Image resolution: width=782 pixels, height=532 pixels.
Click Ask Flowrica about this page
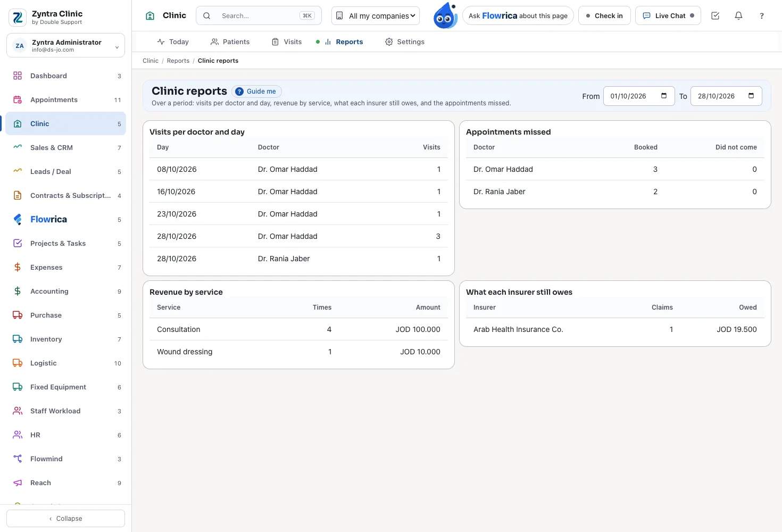[x=518, y=16]
